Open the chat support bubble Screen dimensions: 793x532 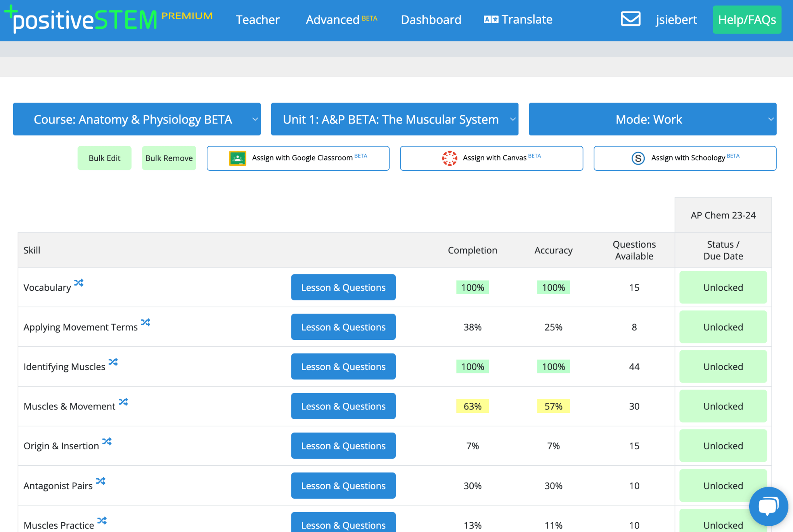(x=768, y=506)
